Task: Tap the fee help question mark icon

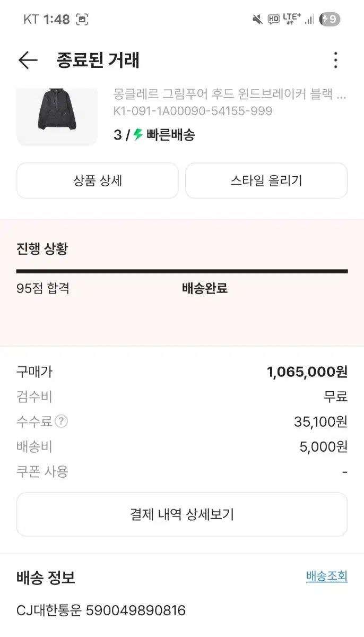Action: pyautogui.click(x=62, y=422)
